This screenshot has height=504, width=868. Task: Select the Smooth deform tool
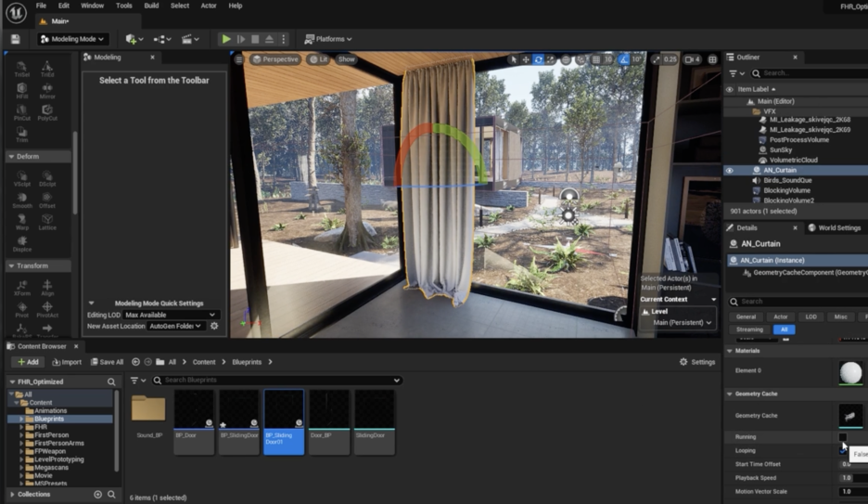point(21,200)
